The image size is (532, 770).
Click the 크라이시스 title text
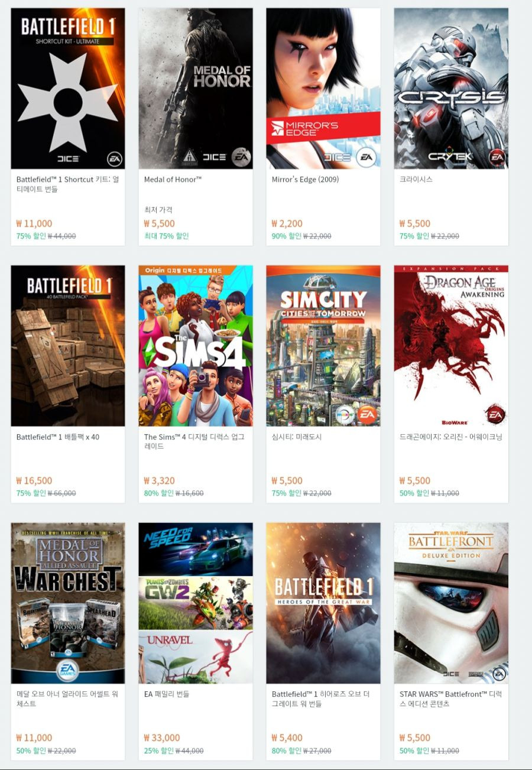click(416, 179)
